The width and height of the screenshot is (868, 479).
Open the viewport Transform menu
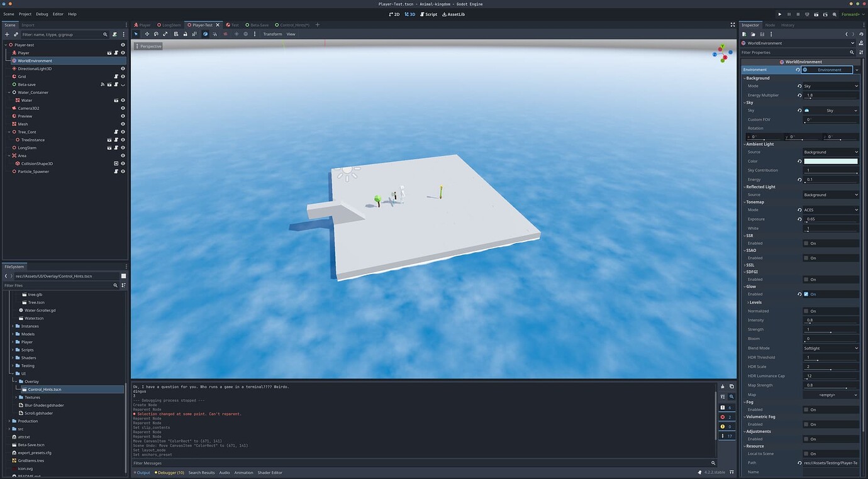[x=272, y=34]
